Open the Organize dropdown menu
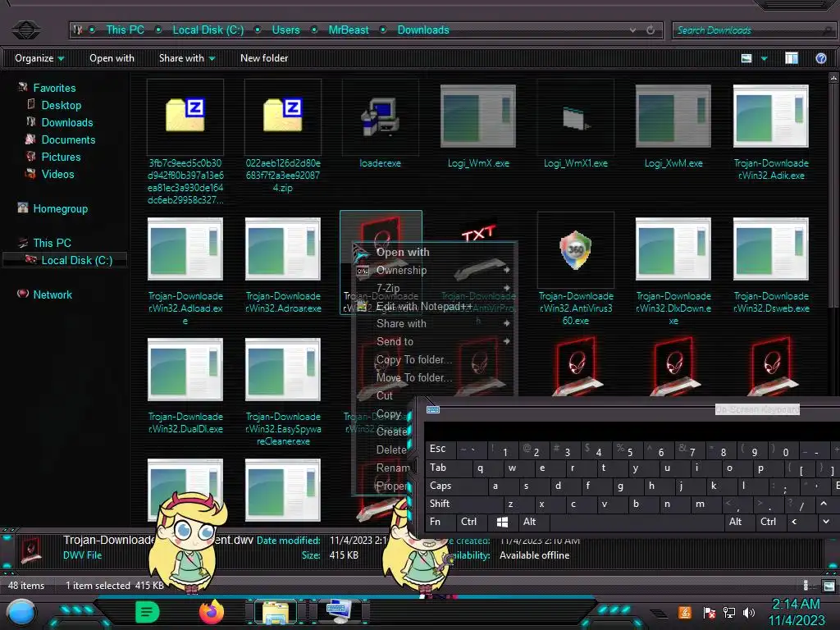This screenshot has height=630, width=840. [x=39, y=58]
